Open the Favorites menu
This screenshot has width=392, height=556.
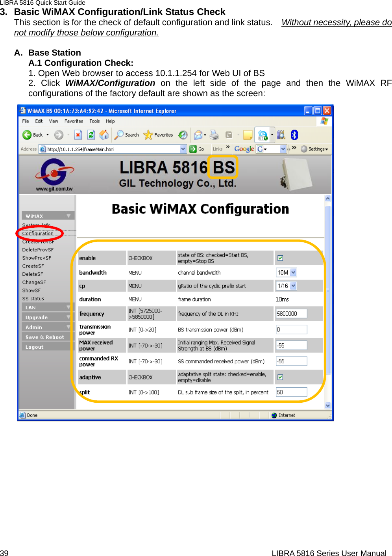click(x=74, y=121)
